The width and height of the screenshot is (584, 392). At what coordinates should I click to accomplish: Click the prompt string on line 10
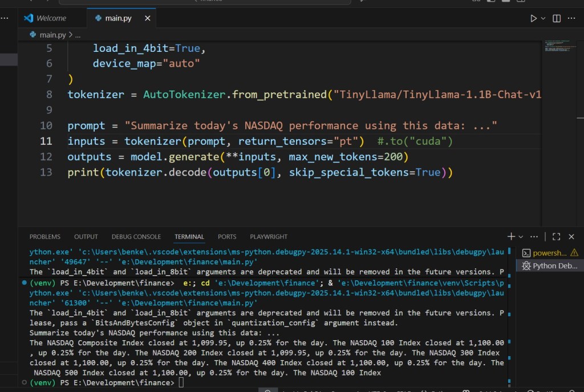click(x=311, y=126)
